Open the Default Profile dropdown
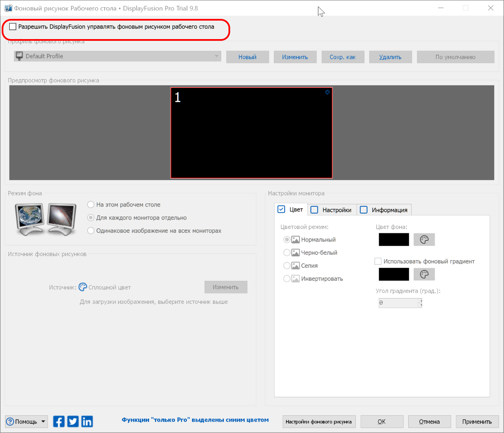Image resolution: width=504 pixels, height=433 pixels. (118, 56)
